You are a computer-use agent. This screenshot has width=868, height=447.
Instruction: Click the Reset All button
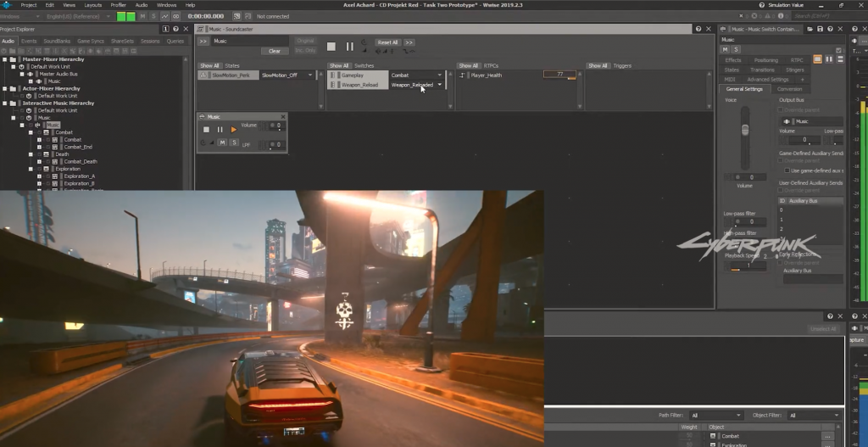point(387,42)
